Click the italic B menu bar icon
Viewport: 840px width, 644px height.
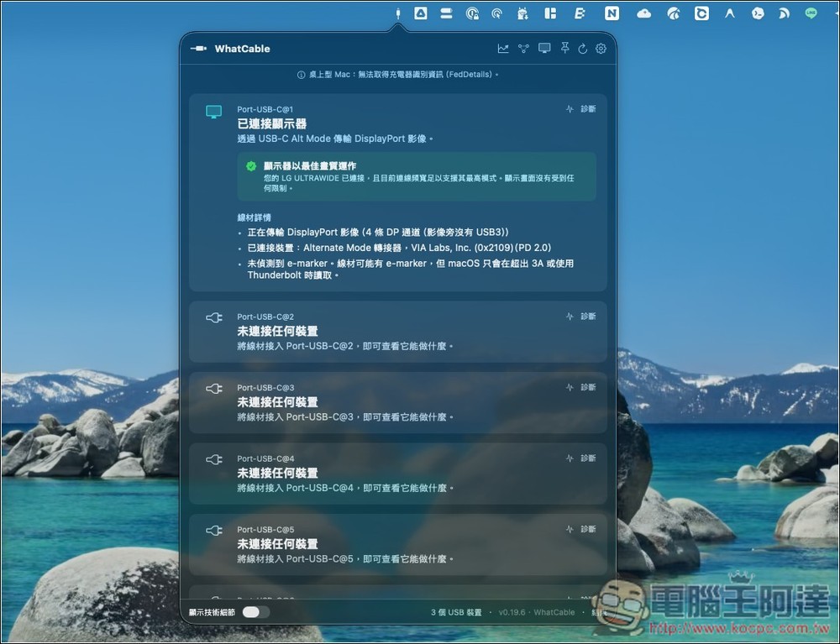pyautogui.click(x=580, y=13)
